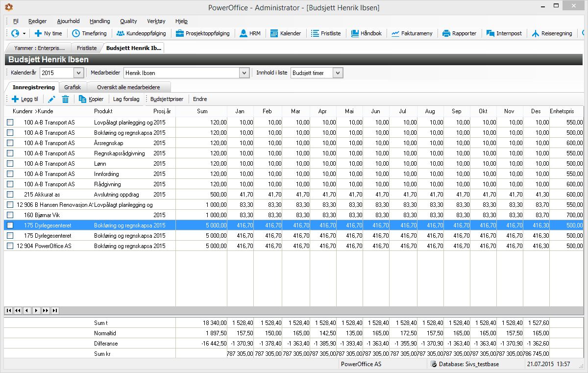
Task: Open Reiseregning airplane icon
Action: [x=536, y=33]
